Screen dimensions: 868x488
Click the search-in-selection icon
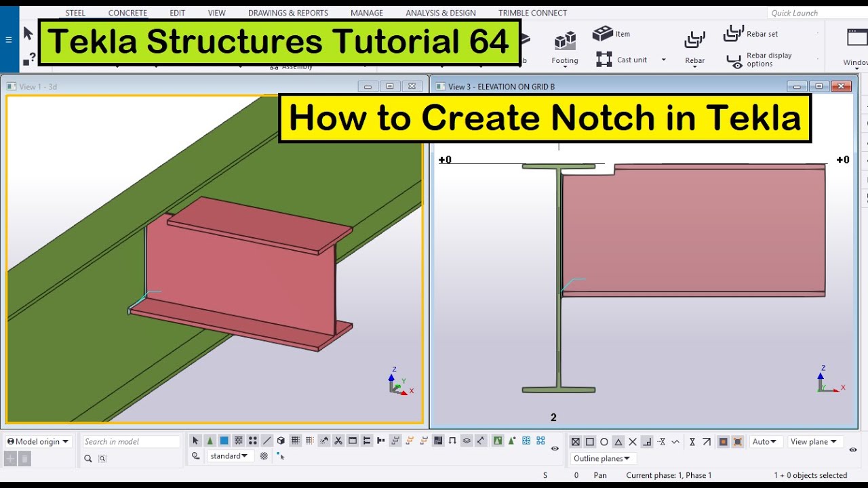click(x=102, y=459)
